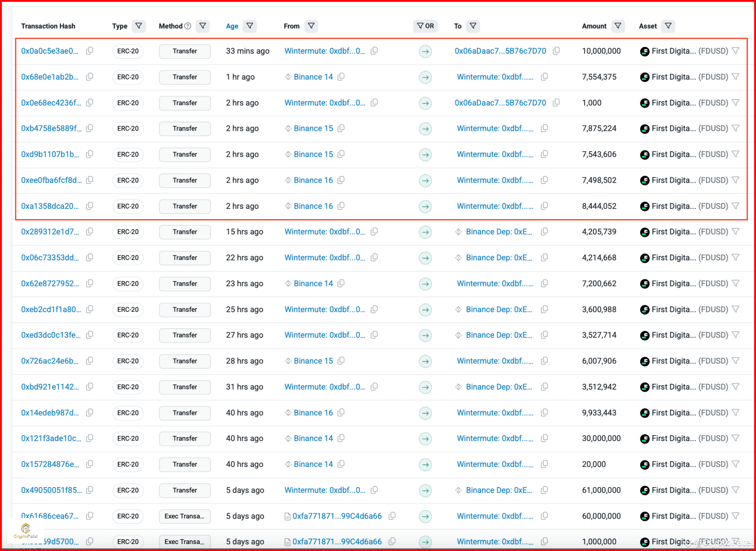Viewport: 756px width, 551px height.
Task: Open Method column filter
Action: pyautogui.click(x=203, y=26)
